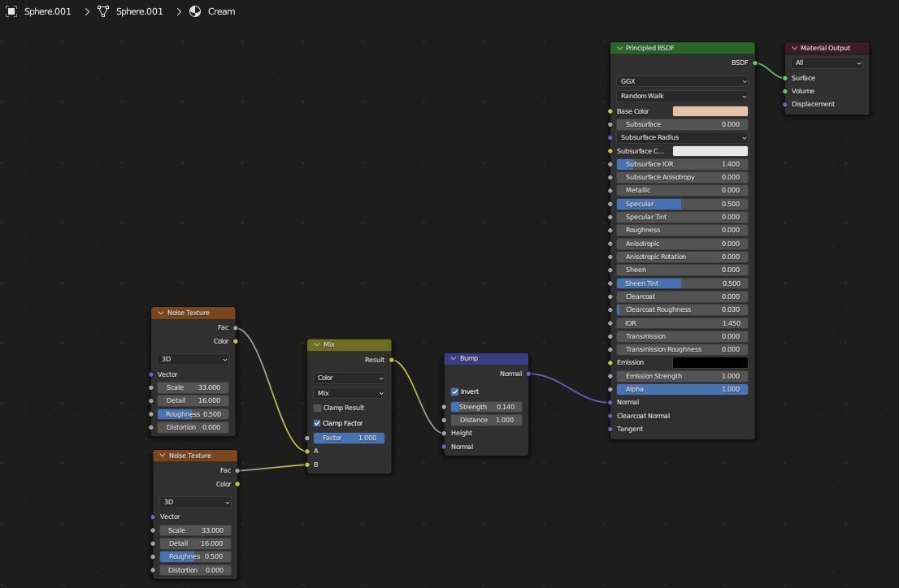The height and width of the screenshot is (588, 899).
Task: Click the Specular slider
Action: (682, 204)
